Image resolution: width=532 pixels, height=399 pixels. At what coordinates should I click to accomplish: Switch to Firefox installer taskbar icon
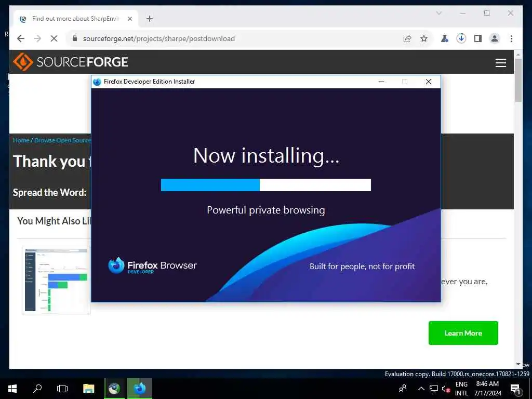[x=139, y=389]
